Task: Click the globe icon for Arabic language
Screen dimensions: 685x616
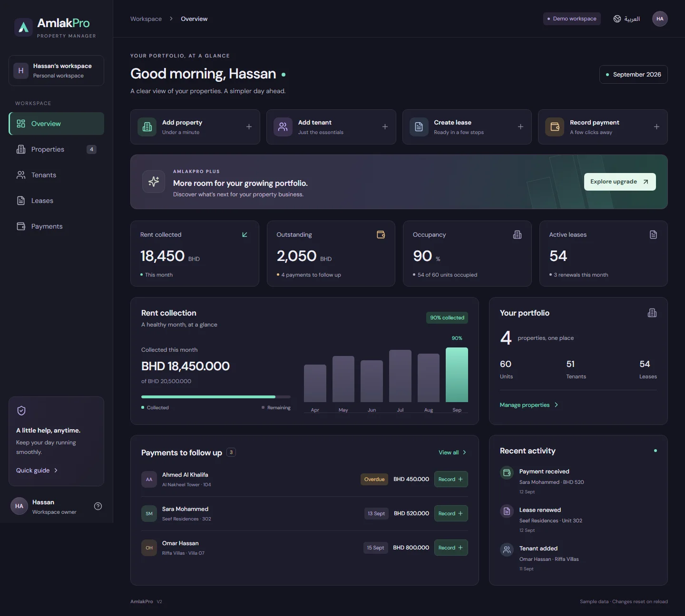Action: coord(617,19)
